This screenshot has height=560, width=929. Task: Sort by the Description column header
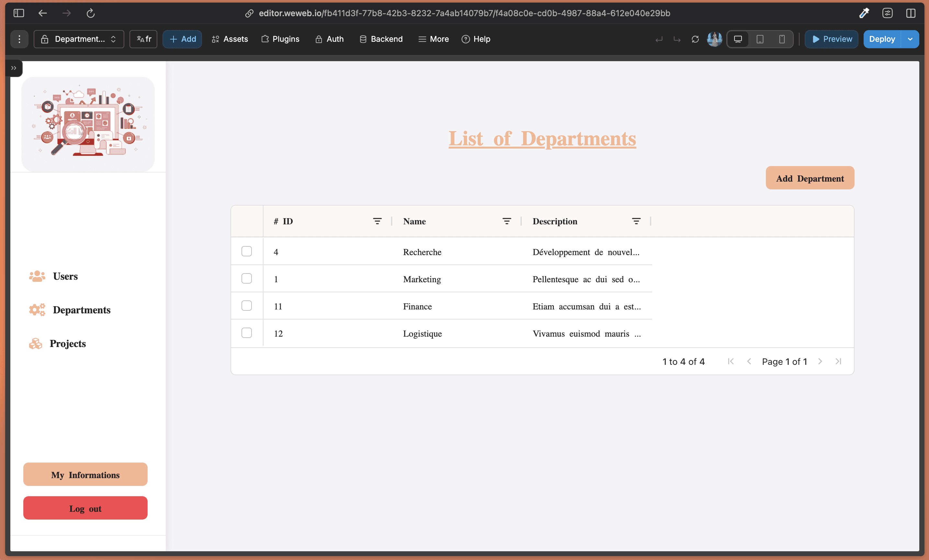coord(554,221)
